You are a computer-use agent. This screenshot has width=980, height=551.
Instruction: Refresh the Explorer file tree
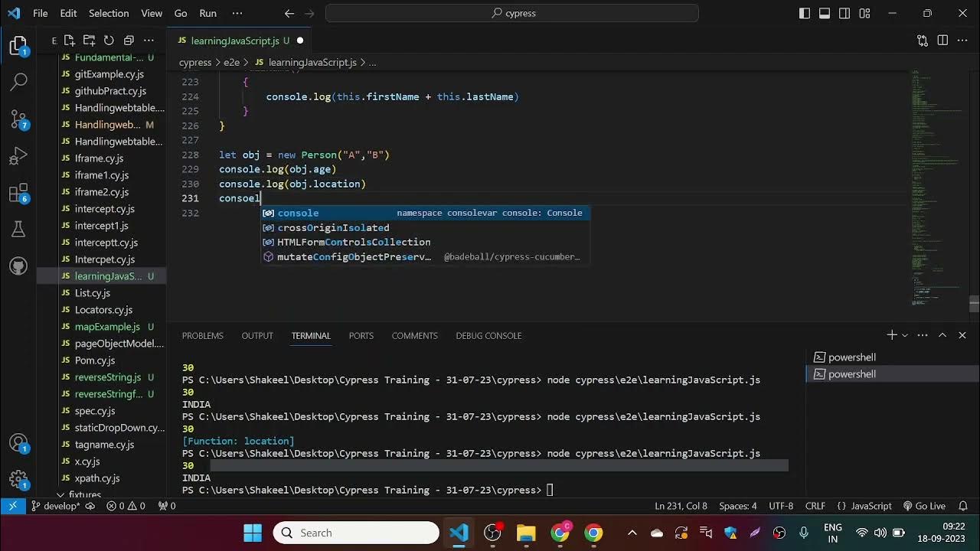point(109,41)
